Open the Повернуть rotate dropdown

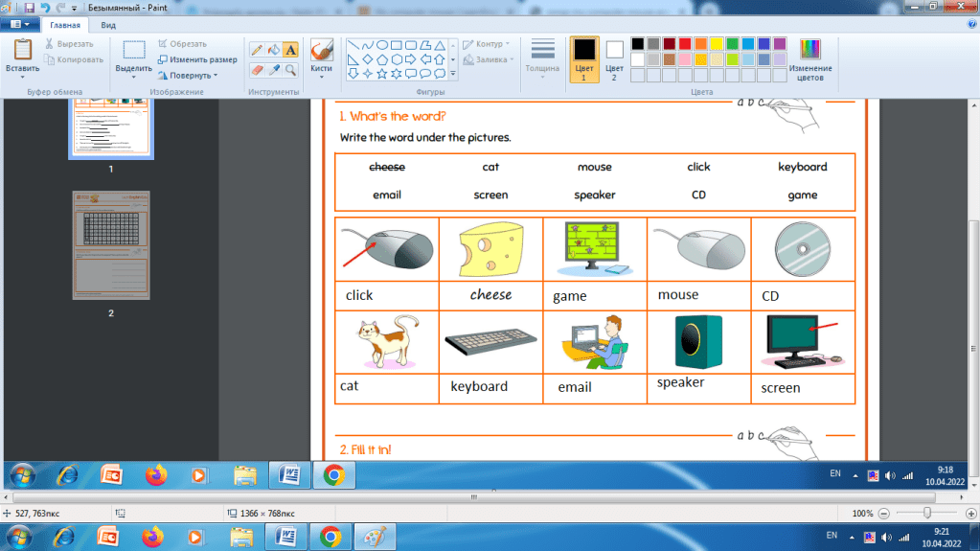point(188,75)
